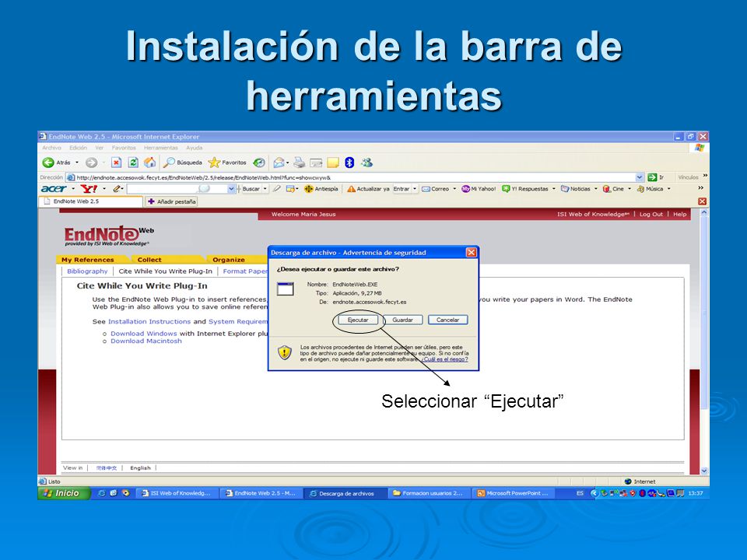Screen dimensions: 747x560
Task: Switch to the Organize tab
Action: point(229,260)
